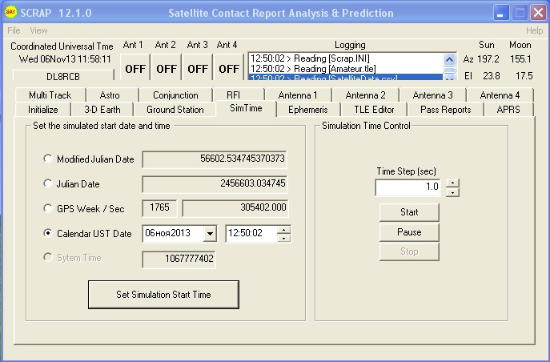Click the GPS week 1765 field
550x362 pixels.
tap(160, 208)
